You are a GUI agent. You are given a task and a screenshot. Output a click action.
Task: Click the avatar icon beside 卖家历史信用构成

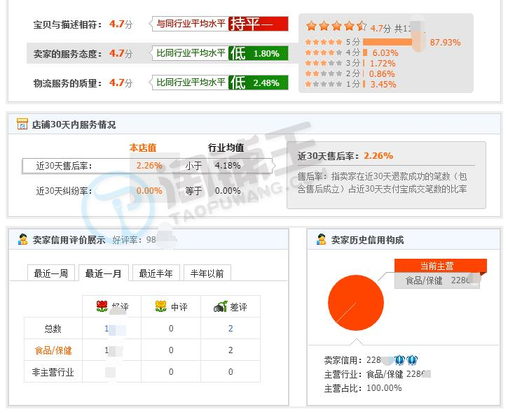321,239
